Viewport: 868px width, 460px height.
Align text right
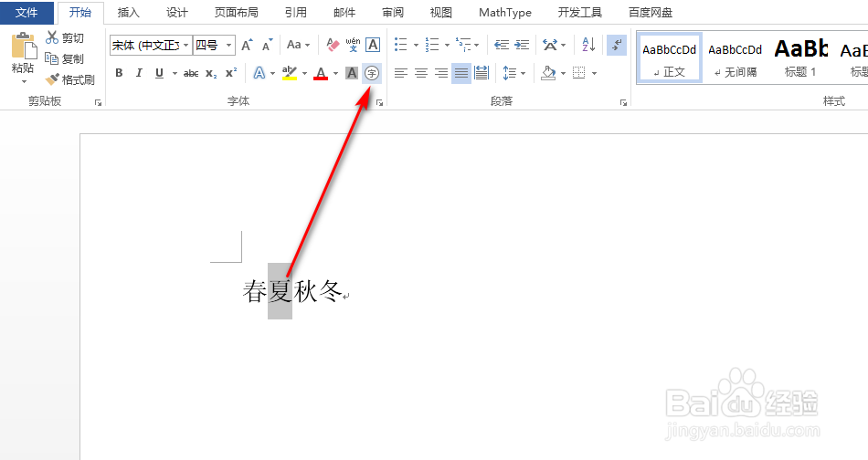coord(441,73)
